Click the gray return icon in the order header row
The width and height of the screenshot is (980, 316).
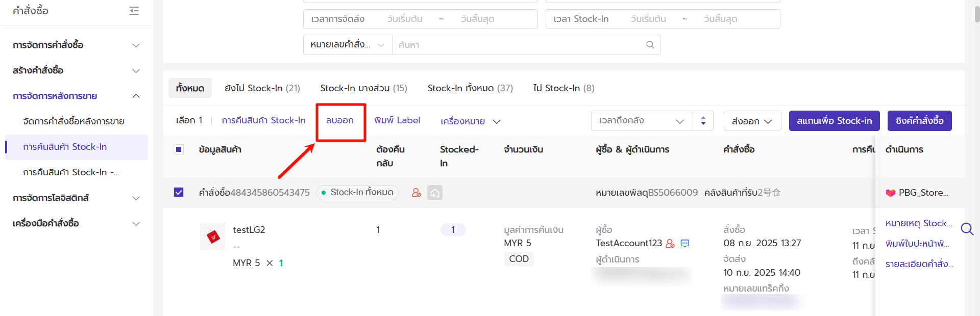tap(435, 193)
